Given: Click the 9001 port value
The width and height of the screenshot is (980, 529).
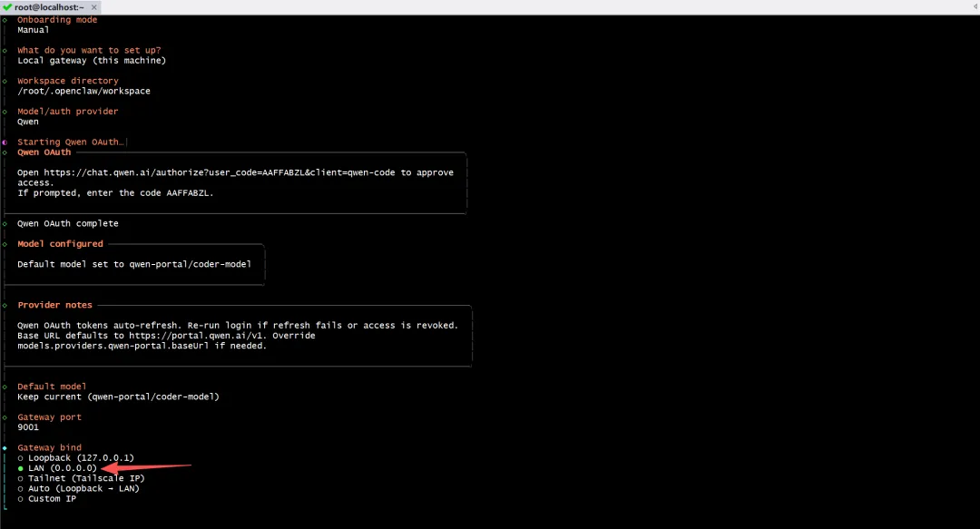Looking at the screenshot, I should coord(28,427).
